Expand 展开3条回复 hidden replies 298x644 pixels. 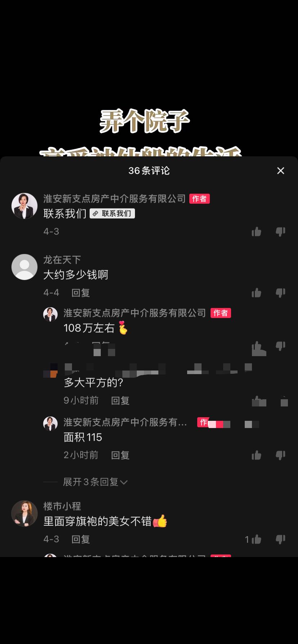95,482
